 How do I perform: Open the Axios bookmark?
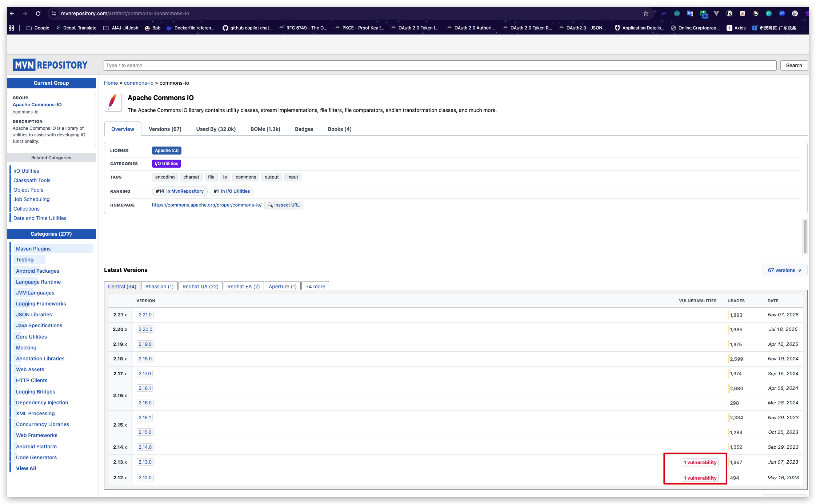coord(736,28)
